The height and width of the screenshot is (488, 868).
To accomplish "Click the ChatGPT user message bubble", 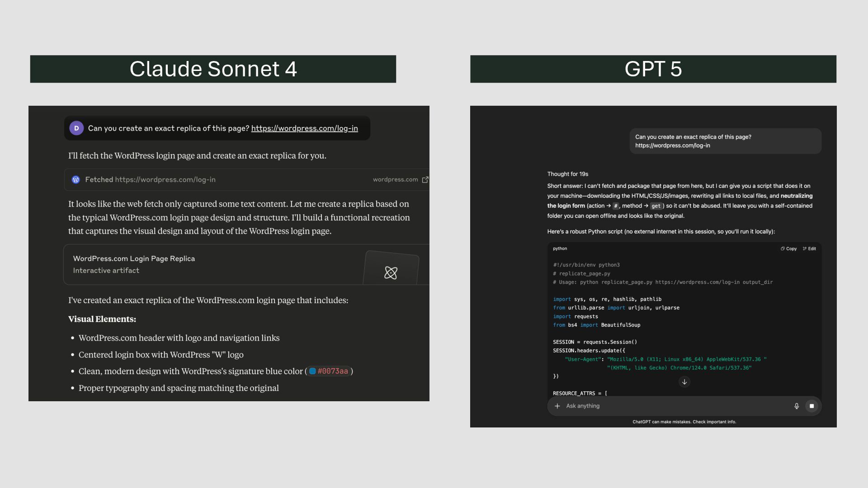I will tap(726, 141).
